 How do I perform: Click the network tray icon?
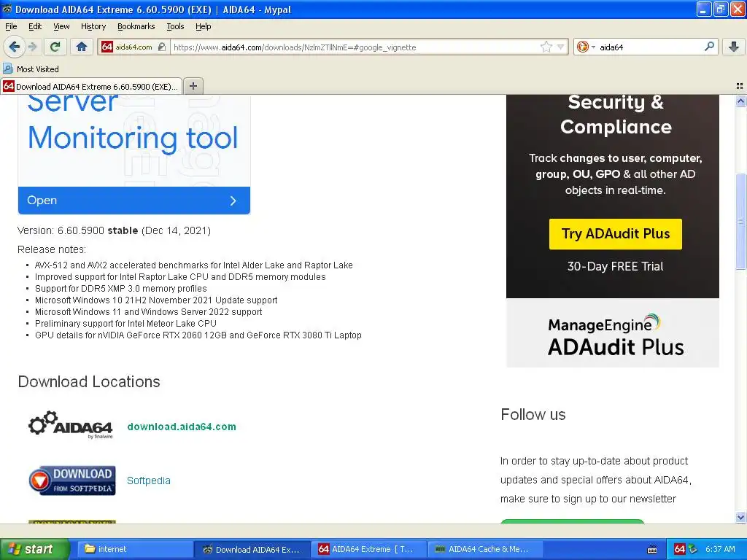coord(693,549)
